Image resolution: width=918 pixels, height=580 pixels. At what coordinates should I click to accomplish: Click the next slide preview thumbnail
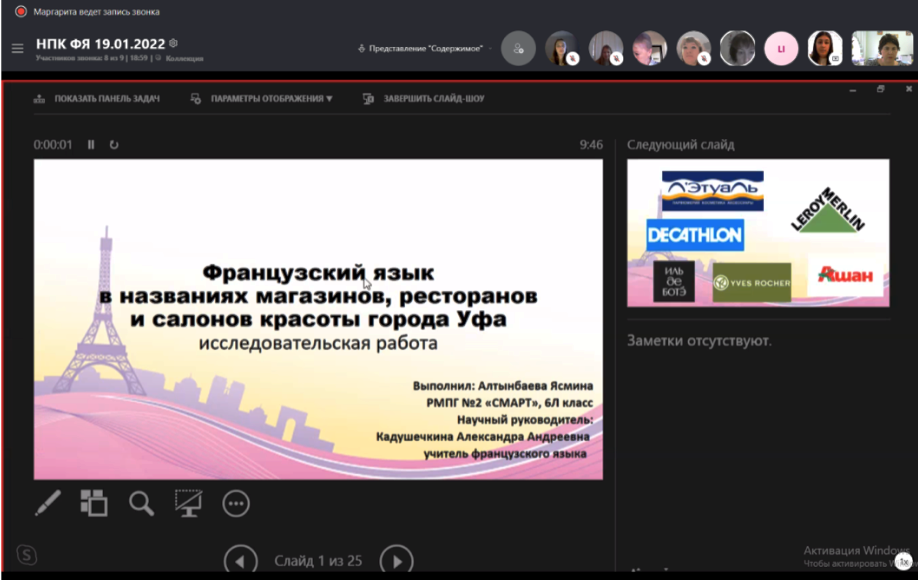757,232
